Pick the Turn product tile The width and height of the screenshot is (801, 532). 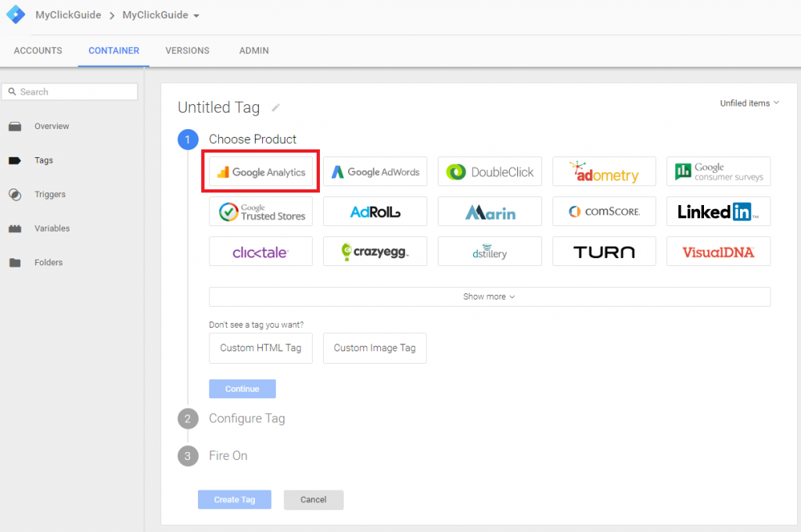coord(604,251)
